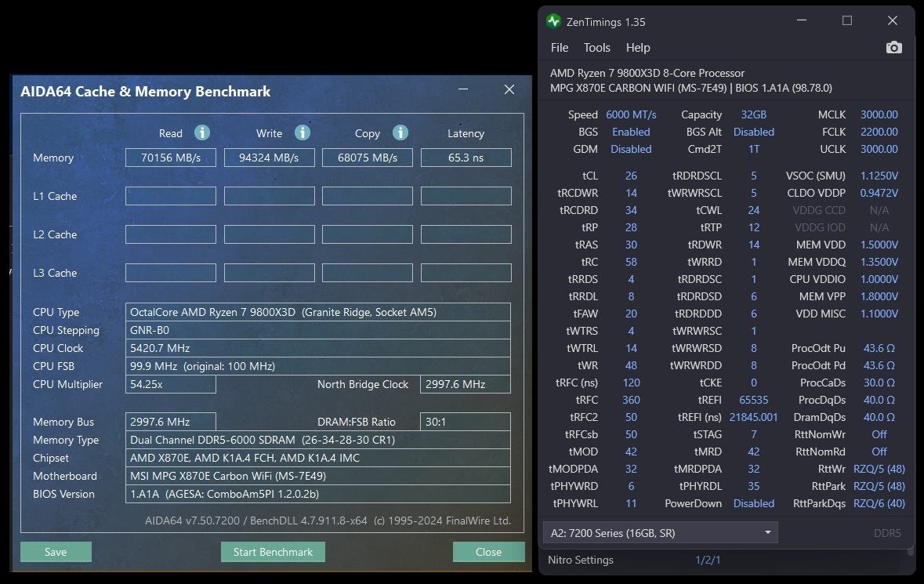Click Save button in AIDA64

point(56,552)
